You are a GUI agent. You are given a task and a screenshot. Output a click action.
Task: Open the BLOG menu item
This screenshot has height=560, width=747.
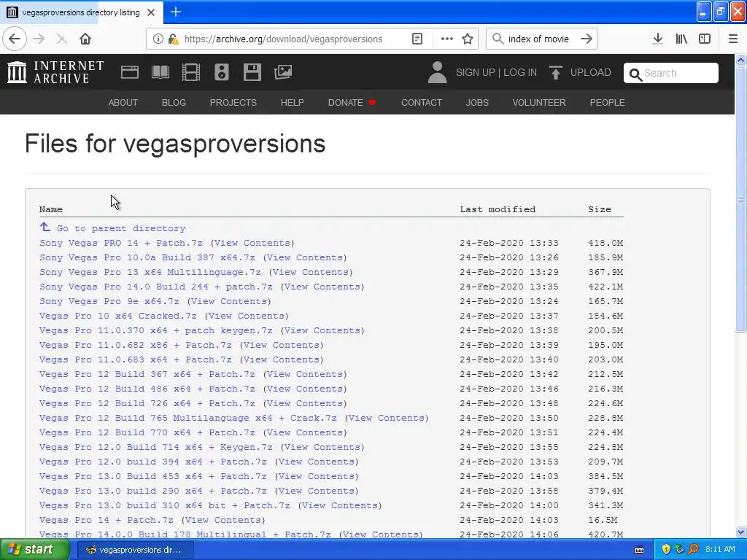[174, 102]
